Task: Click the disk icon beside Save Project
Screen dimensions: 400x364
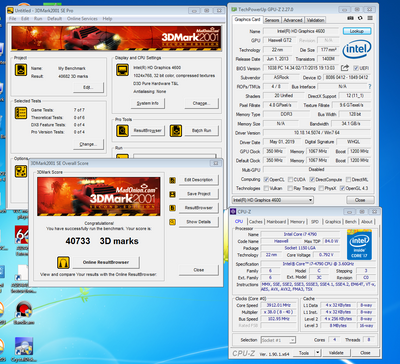Action: [172, 194]
